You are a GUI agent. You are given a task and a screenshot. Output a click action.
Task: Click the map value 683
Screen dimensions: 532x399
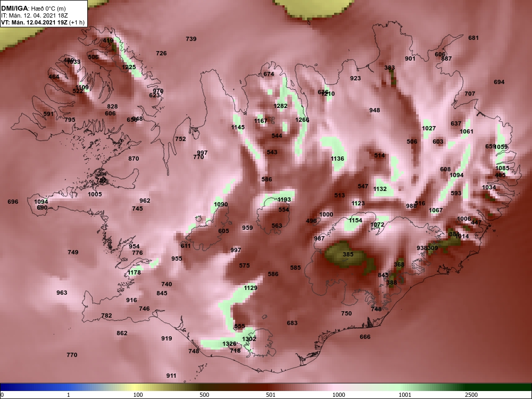click(x=292, y=323)
